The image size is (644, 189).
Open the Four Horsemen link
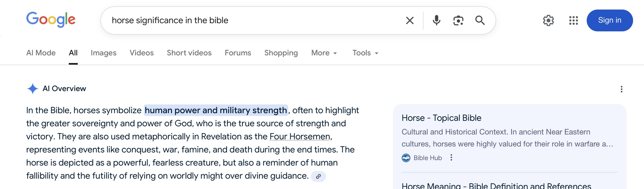tap(300, 136)
